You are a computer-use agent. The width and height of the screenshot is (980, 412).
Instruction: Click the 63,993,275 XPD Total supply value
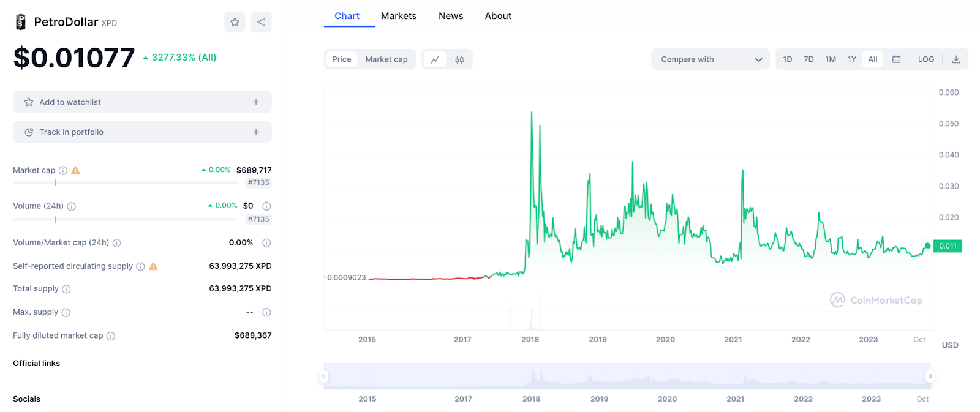[240, 288]
